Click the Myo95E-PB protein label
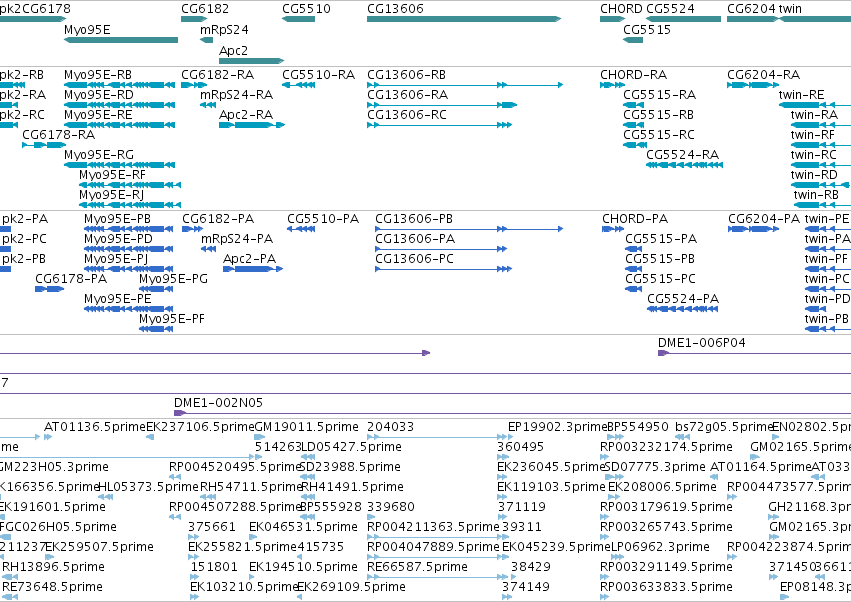Image resolution: width=851 pixels, height=602 pixels. tap(117, 219)
